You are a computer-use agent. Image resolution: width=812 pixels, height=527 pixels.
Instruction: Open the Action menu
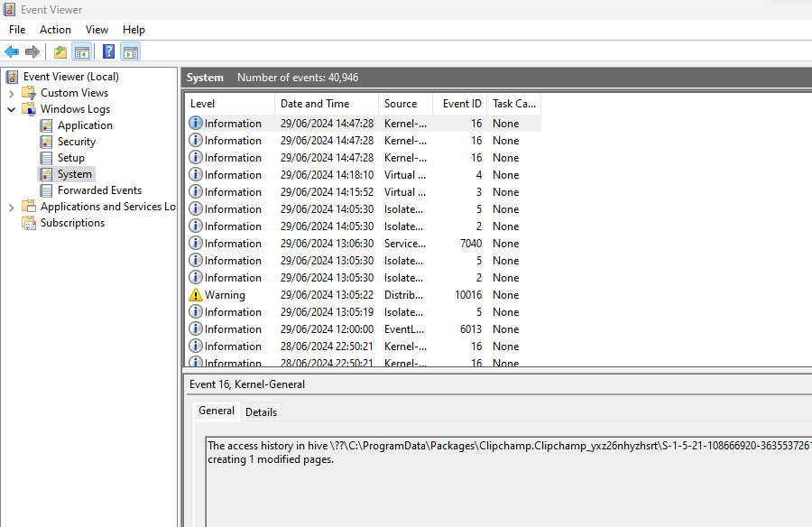tap(55, 30)
